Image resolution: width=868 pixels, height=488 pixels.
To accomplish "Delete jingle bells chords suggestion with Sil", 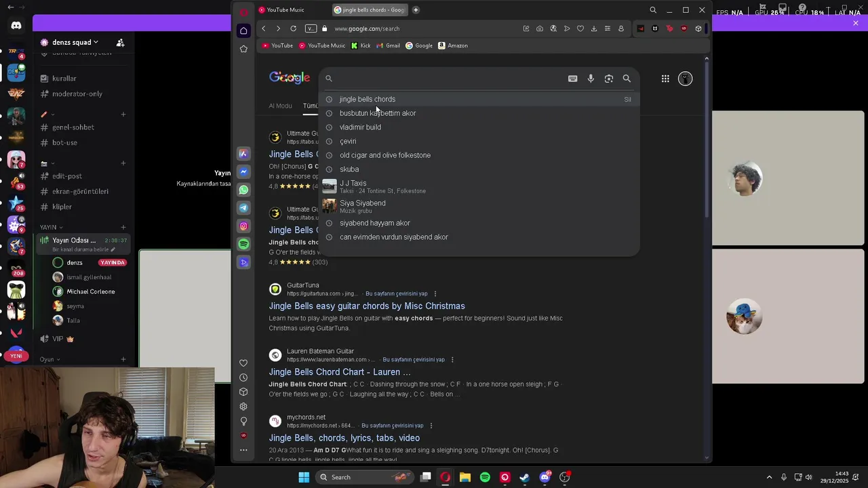I will (x=627, y=100).
